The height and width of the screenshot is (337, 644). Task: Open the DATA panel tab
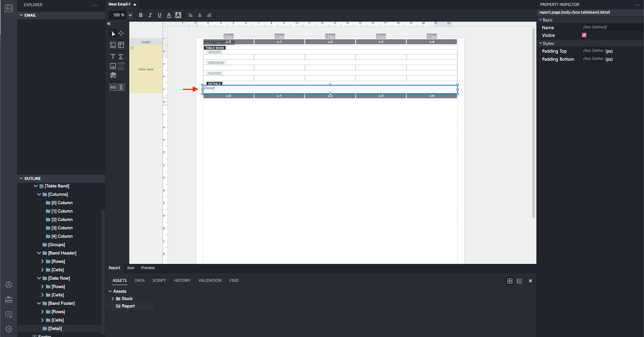tap(139, 281)
